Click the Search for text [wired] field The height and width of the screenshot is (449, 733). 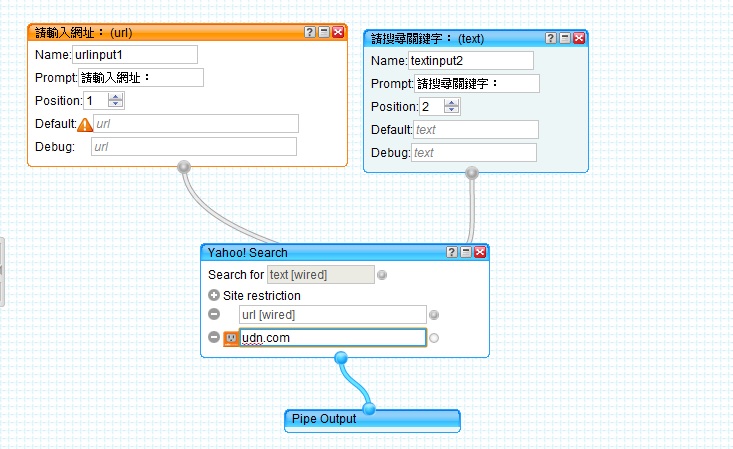(321, 275)
